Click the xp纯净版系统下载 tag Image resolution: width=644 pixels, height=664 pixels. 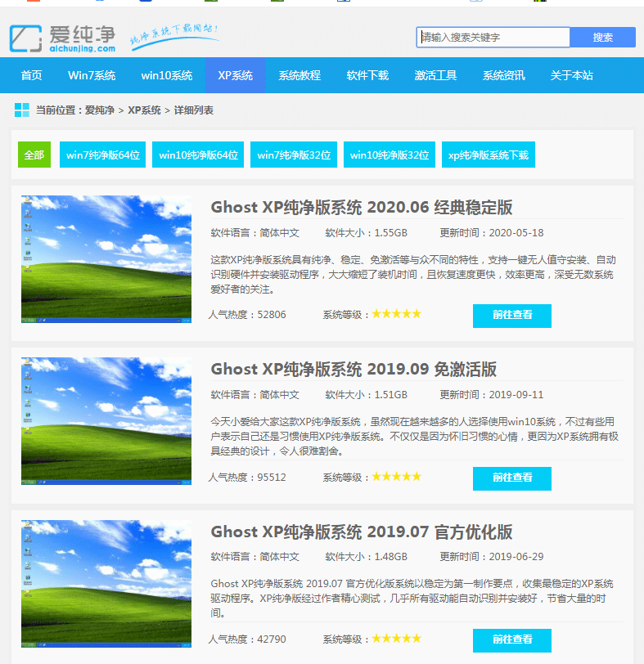point(489,155)
